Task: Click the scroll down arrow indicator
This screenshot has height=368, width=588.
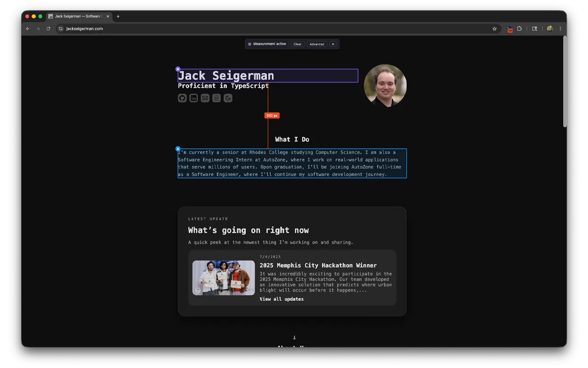Action: [x=294, y=338]
